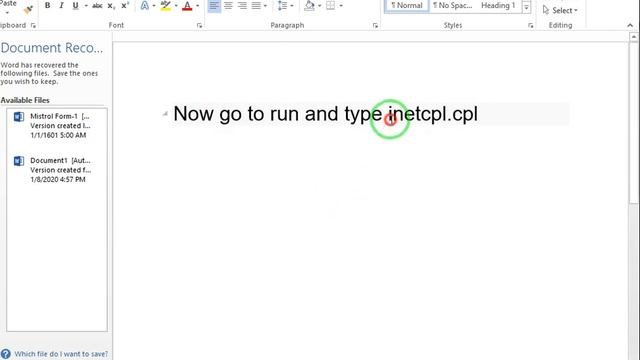Open the Font dialog launcher
This screenshot has width=640, height=360.
pos(199,25)
